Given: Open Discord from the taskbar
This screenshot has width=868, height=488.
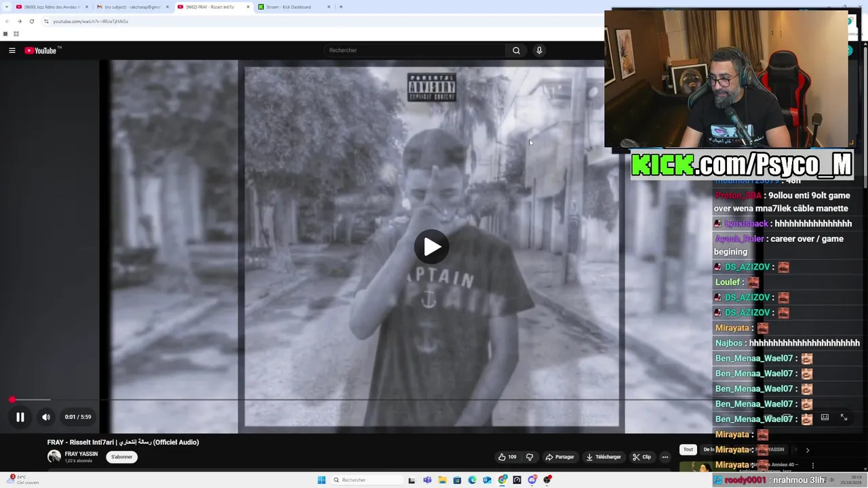Looking at the screenshot, I should [532, 480].
